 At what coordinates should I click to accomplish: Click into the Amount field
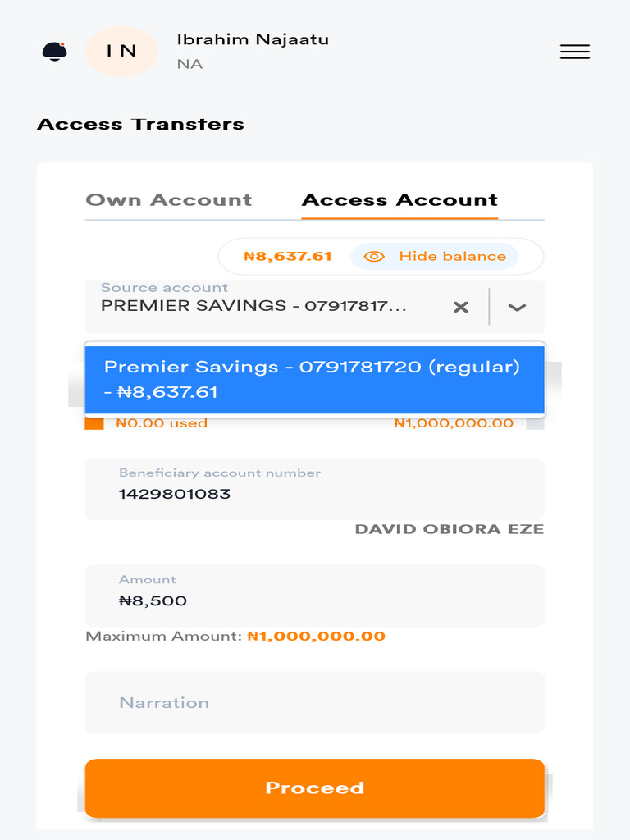click(x=315, y=600)
